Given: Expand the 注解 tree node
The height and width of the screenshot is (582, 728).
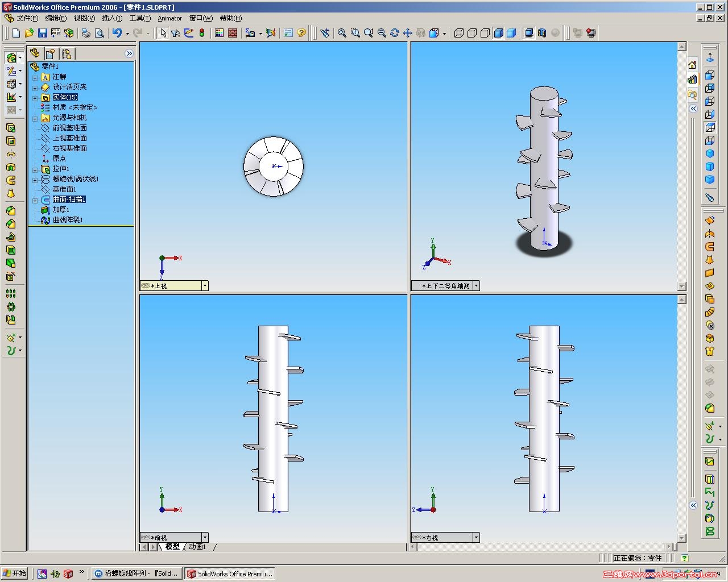Looking at the screenshot, I should tap(35, 77).
